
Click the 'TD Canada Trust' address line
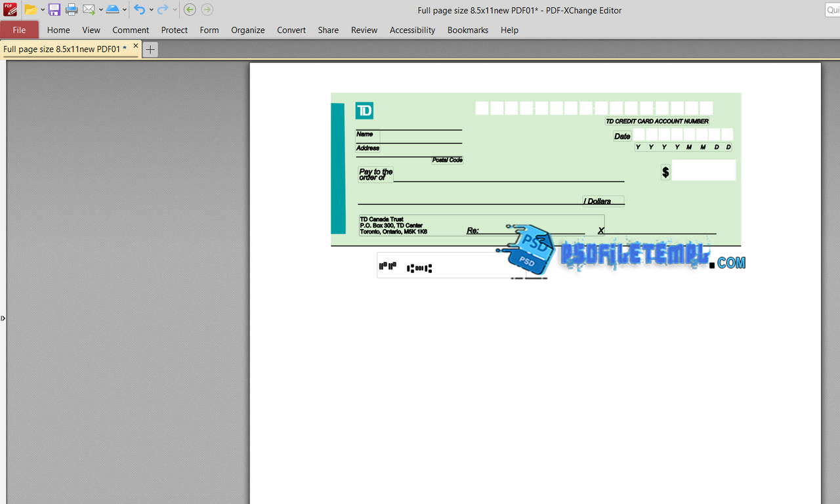[x=381, y=219]
